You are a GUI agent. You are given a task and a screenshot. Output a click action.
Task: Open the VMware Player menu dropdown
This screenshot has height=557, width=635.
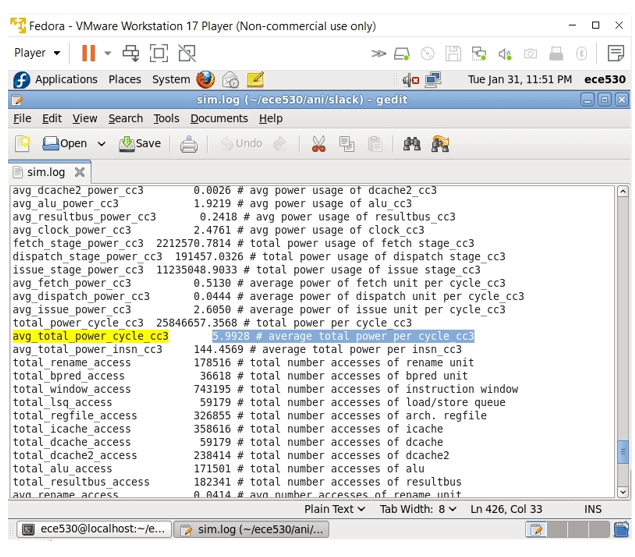tap(37, 53)
